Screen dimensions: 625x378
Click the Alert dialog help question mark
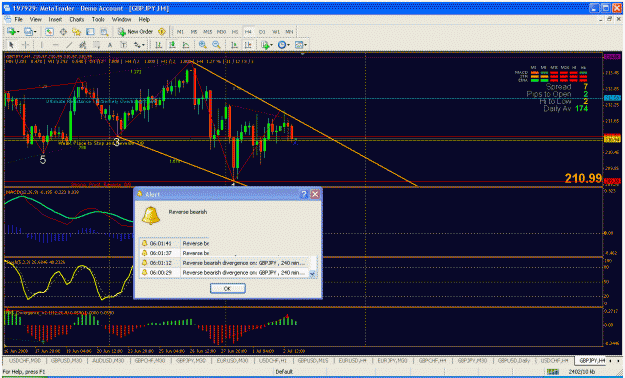click(304, 194)
